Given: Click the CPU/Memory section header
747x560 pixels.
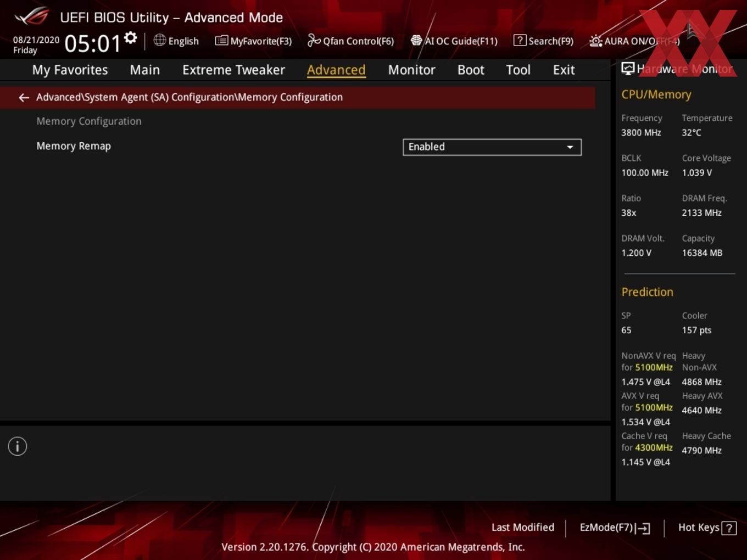Looking at the screenshot, I should click(656, 94).
